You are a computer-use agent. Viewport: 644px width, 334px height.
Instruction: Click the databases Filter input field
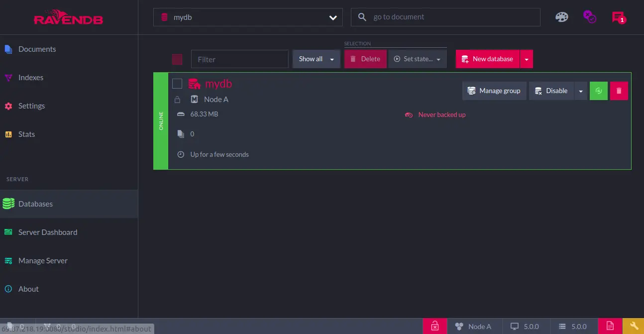[x=240, y=59]
